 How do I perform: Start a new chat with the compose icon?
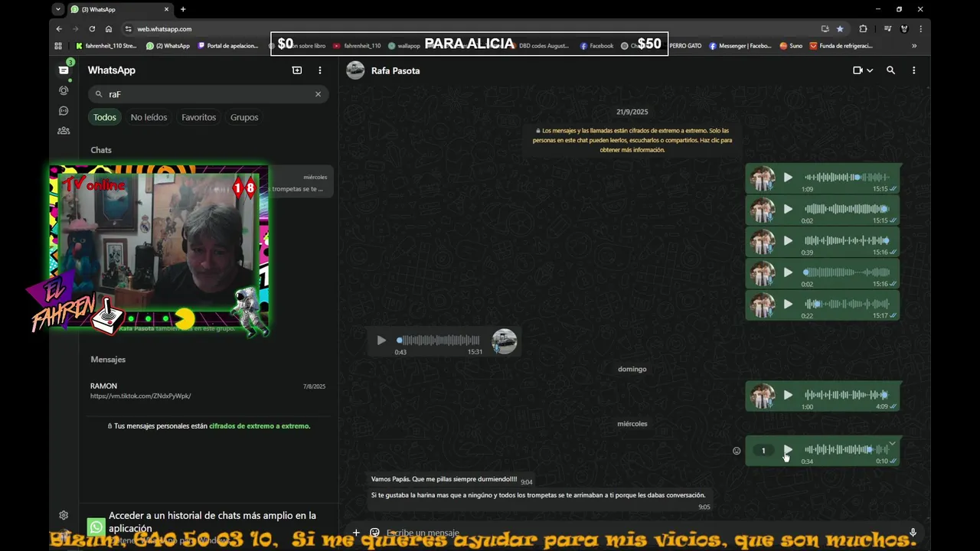click(x=297, y=70)
